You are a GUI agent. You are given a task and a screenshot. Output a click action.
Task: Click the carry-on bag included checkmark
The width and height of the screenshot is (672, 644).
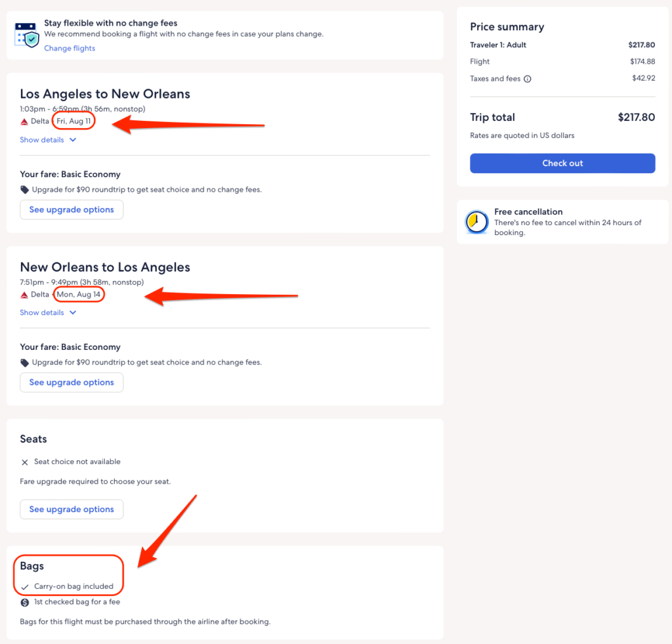pyautogui.click(x=25, y=586)
